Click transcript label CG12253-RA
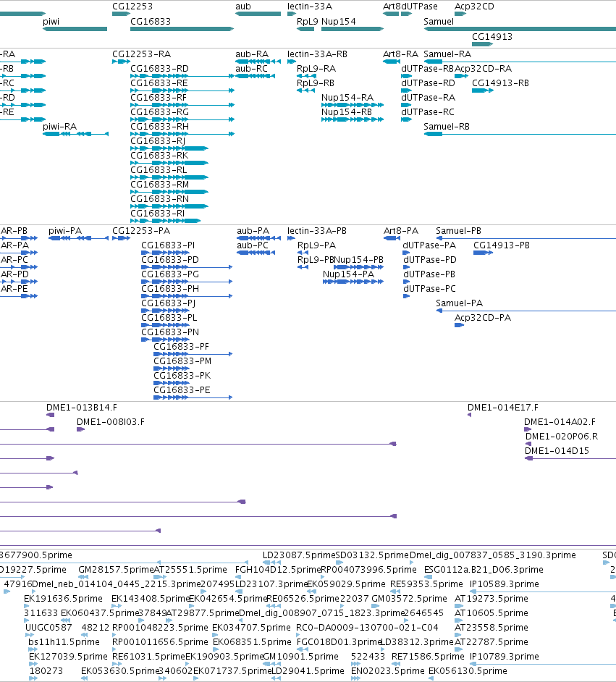Screen dimensions: 616x682 (x=142, y=54)
